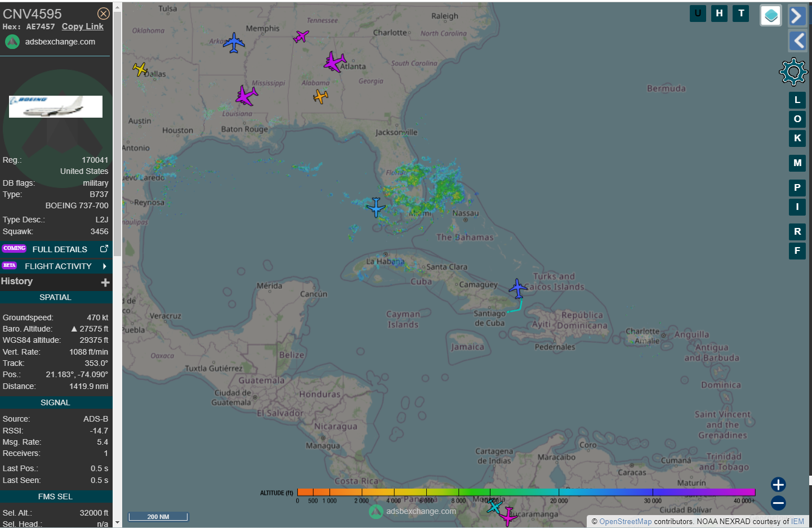Click the sidebar scrollbar up arrow
The width and height of the screenshot is (812, 528).
[117, 7]
